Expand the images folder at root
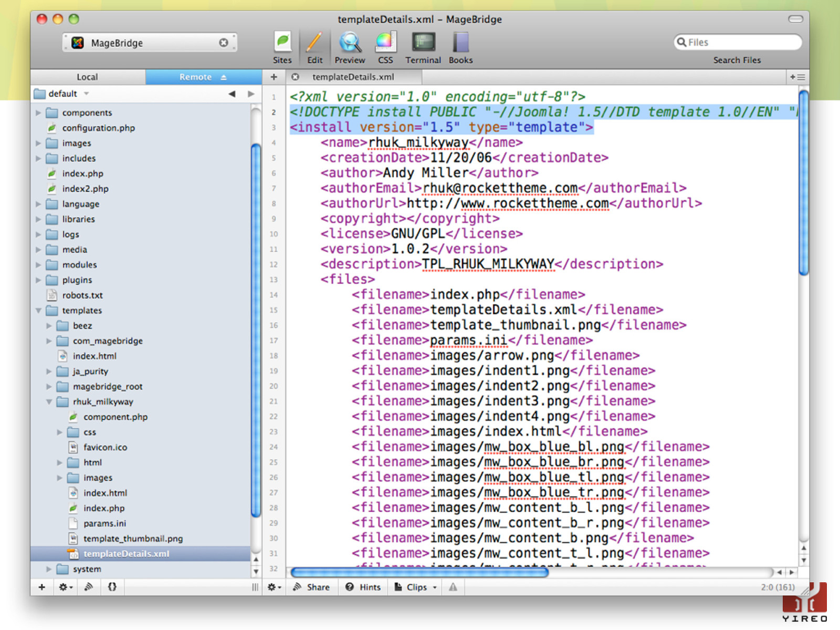 coord(38,143)
